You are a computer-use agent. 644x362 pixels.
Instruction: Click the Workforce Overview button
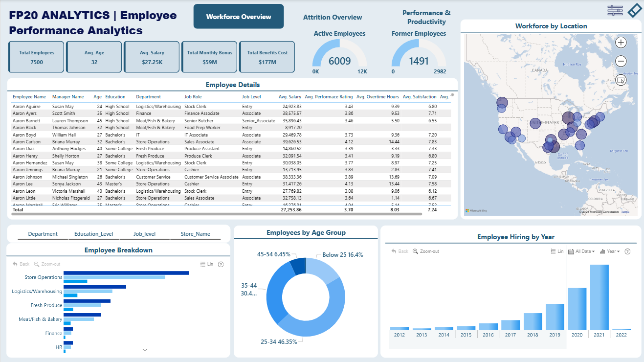coord(239,17)
